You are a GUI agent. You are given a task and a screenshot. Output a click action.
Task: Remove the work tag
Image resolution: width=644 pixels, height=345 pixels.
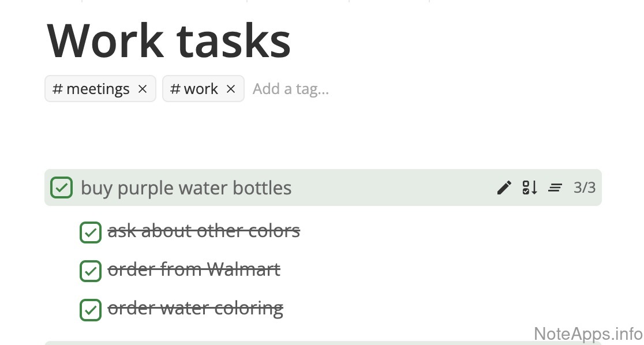(x=231, y=89)
